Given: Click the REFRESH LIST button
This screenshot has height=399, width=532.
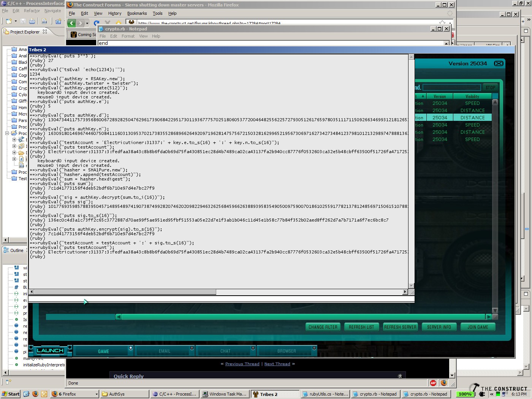Looking at the screenshot, I should pyautogui.click(x=361, y=327).
